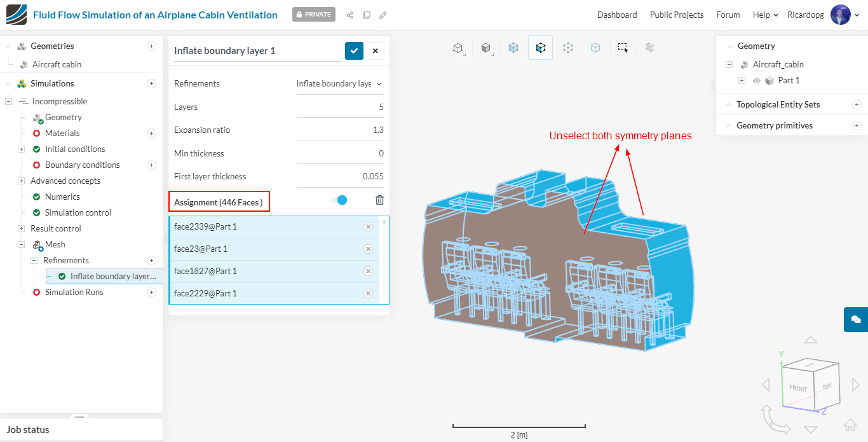Share the project using share icon
The height and width of the screenshot is (442, 868).
point(350,15)
